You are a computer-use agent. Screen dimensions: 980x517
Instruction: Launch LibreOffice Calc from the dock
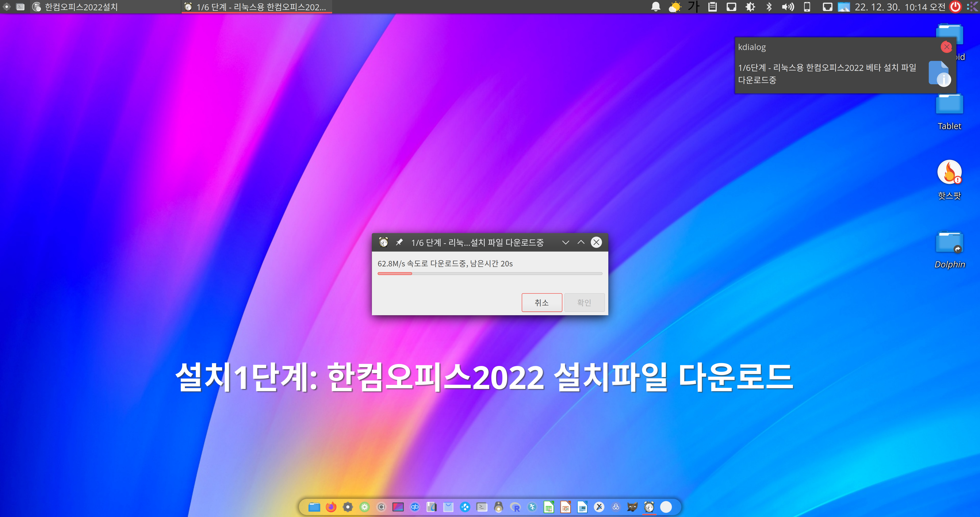pos(549,507)
